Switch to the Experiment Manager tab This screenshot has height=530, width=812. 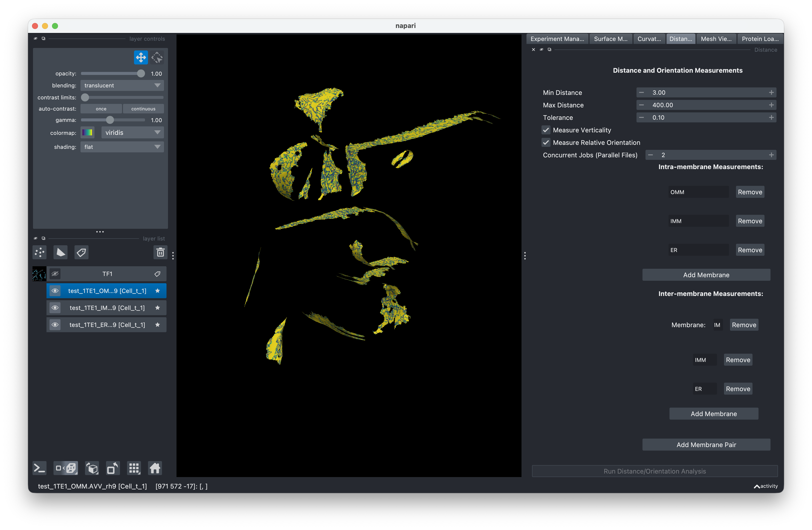pyautogui.click(x=557, y=39)
